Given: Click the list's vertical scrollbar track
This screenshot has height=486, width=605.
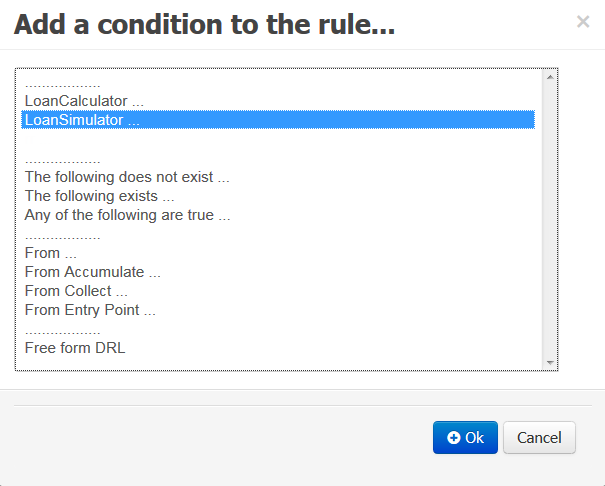Looking at the screenshot, I should pos(549,220).
